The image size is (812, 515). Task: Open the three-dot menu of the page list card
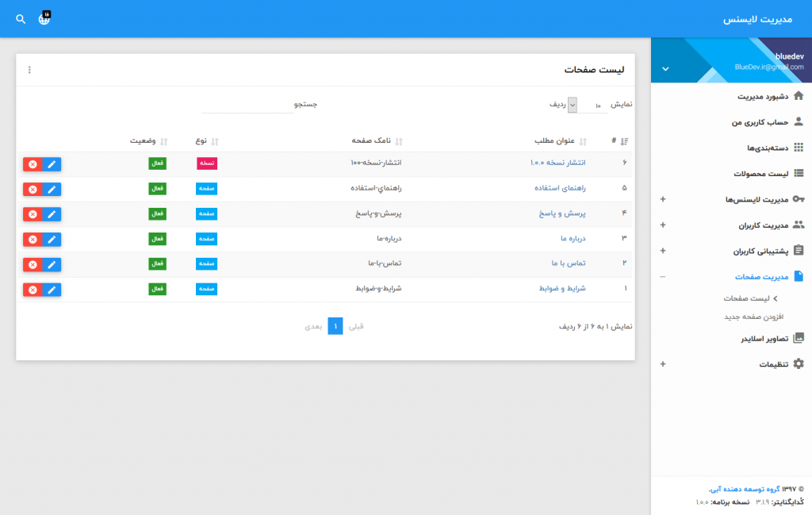click(x=30, y=70)
